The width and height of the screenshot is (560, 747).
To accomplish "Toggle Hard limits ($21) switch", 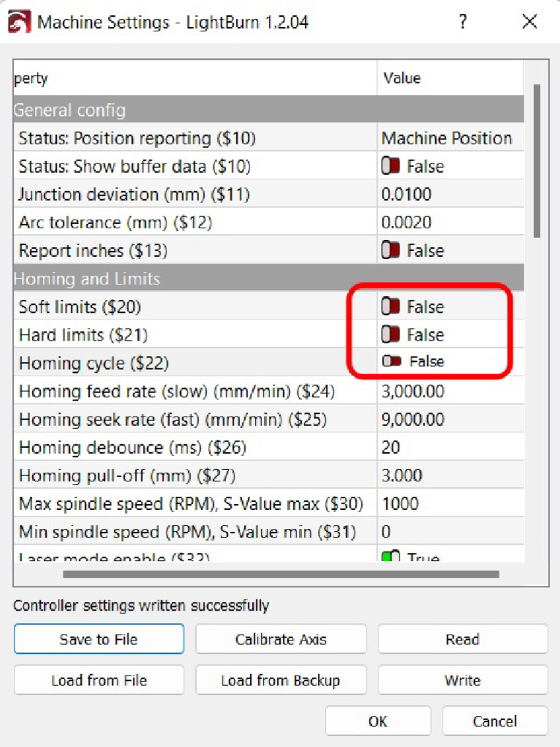I will (391, 335).
